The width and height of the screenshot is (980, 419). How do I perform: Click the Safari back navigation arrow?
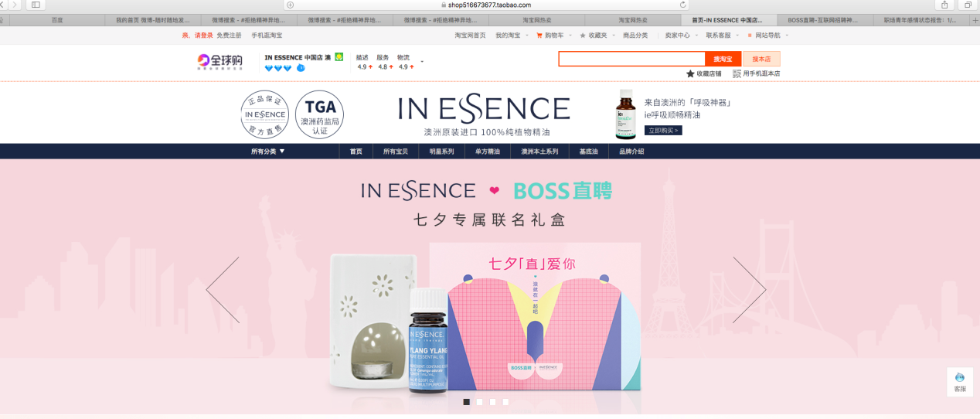pos(4,5)
